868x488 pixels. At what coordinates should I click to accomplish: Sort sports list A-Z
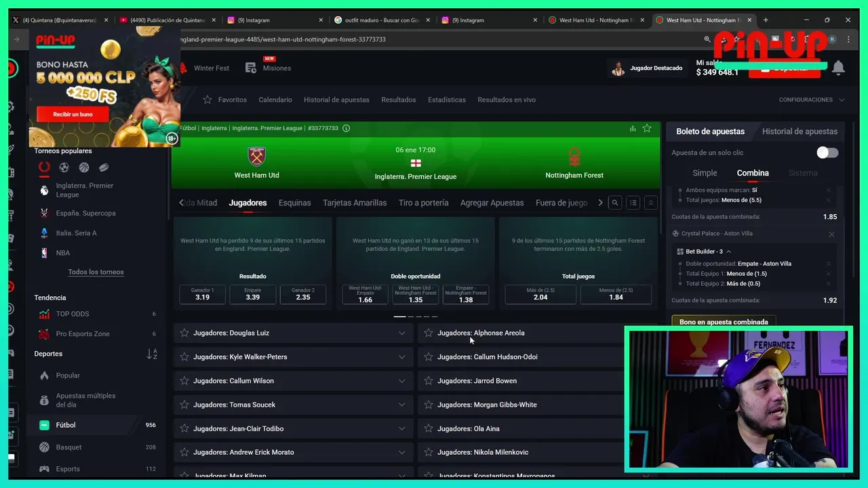point(152,354)
